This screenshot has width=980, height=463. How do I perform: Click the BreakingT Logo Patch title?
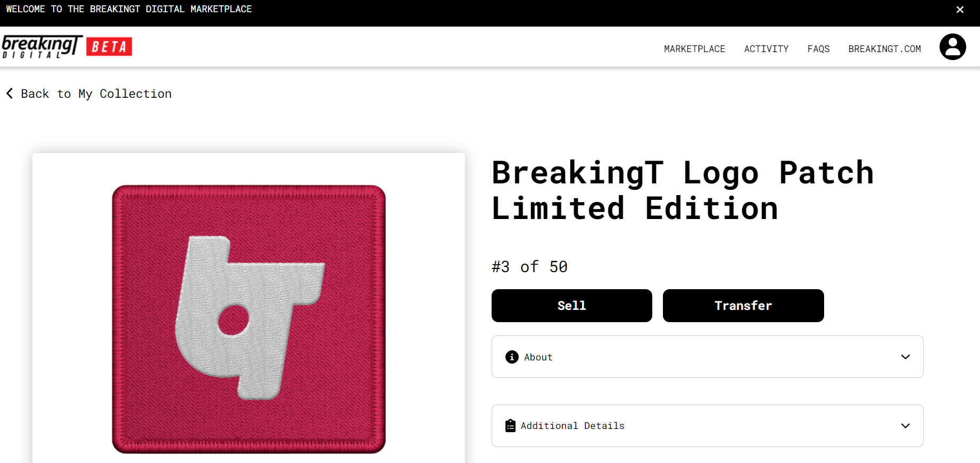pos(683,190)
